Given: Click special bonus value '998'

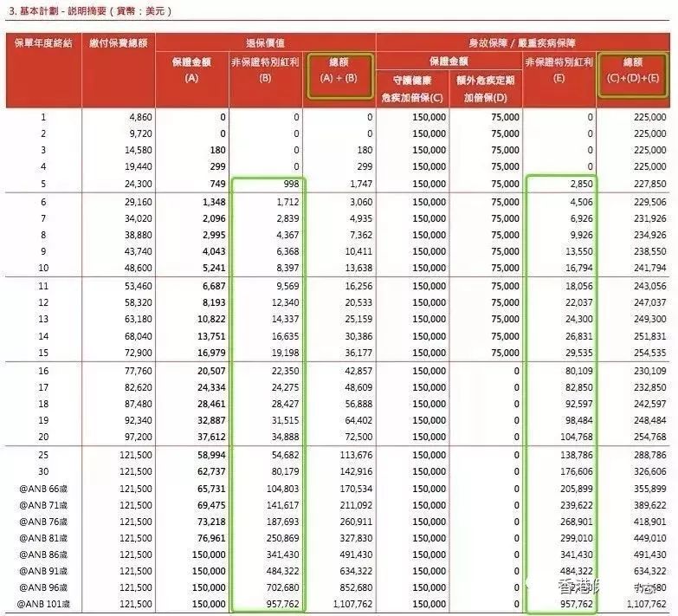Looking at the screenshot, I should (x=291, y=184).
